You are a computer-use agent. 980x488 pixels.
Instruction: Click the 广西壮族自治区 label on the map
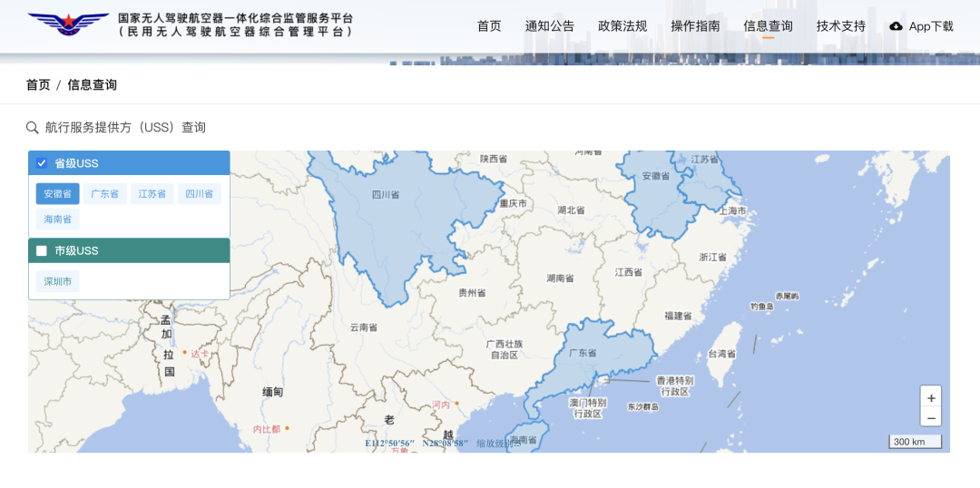coord(505,349)
